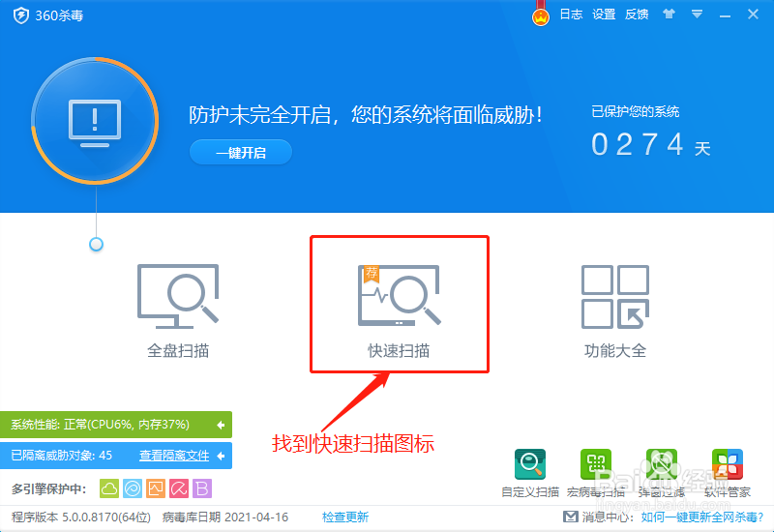
Task: Open 功能大全 feature collection
Action: point(615,310)
